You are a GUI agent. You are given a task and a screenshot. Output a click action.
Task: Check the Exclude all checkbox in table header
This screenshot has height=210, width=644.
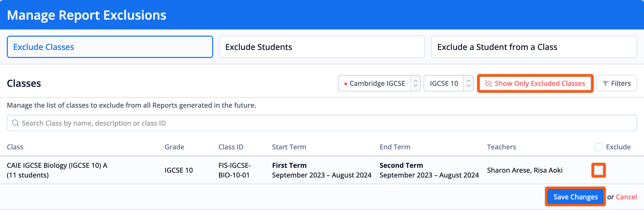point(598,147)
